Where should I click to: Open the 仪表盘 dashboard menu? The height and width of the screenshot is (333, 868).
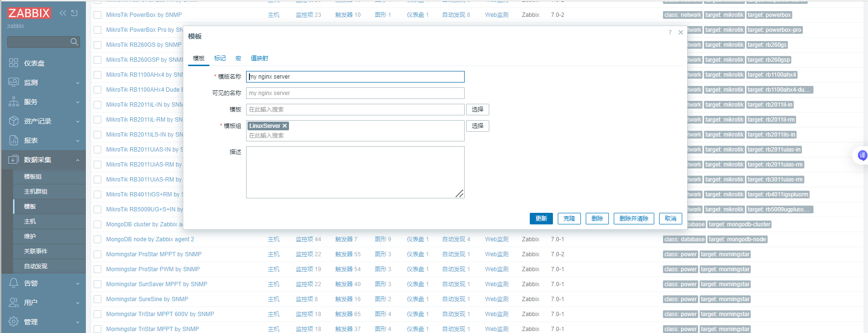point(34,63)
